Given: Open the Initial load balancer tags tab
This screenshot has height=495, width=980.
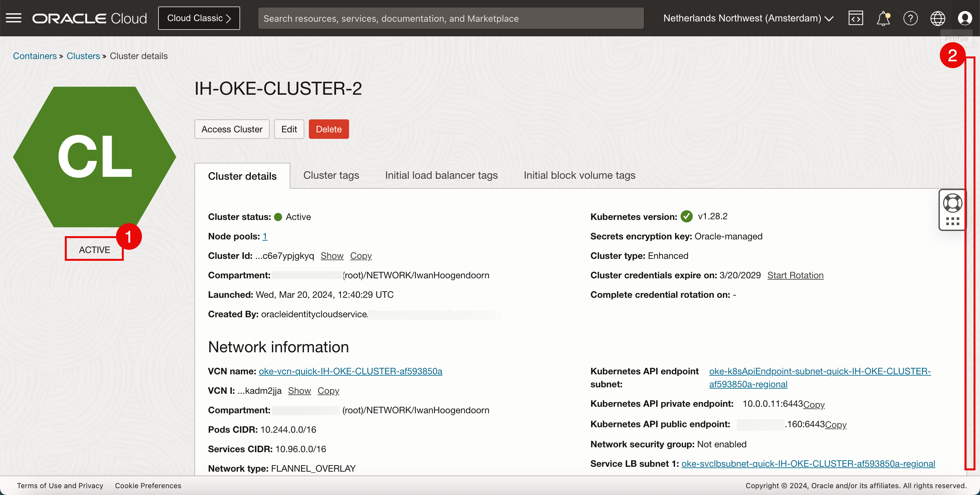Looking at the screenshot, I should pyautogui.click(x=441, y=175).
